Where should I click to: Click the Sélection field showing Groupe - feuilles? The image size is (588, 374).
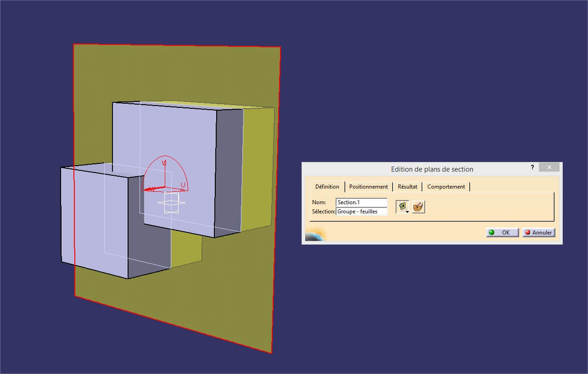coord(361,212)
